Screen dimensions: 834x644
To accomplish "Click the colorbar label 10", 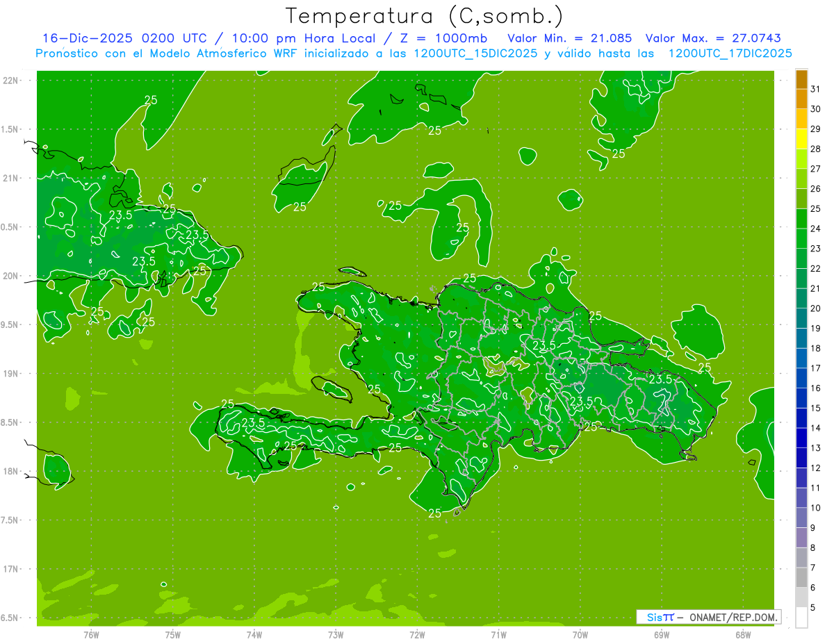I will (816, 508).
